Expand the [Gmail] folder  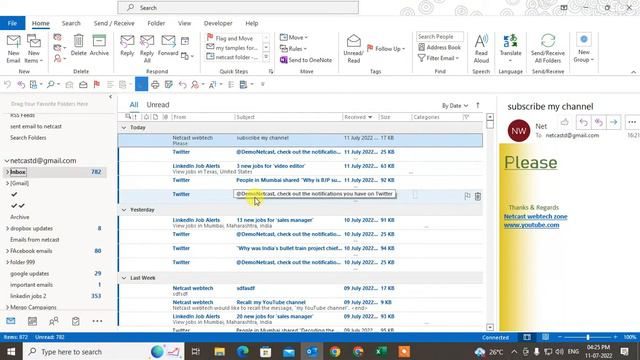click(7, 183)
